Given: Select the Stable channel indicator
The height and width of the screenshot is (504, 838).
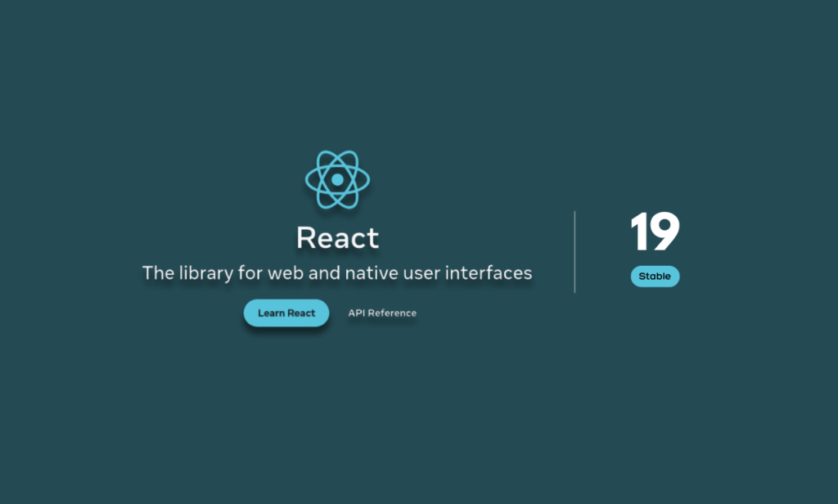Looking at the screenshot, I should click(x=655, y=276).
